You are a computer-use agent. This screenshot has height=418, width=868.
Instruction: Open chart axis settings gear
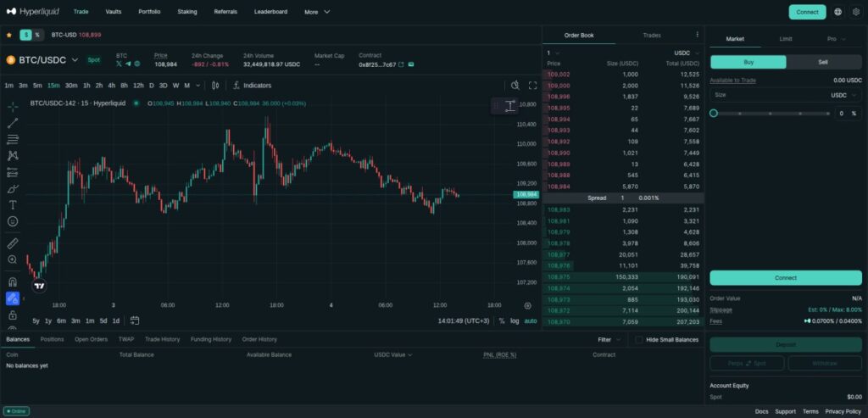click(x=527, y=305)
